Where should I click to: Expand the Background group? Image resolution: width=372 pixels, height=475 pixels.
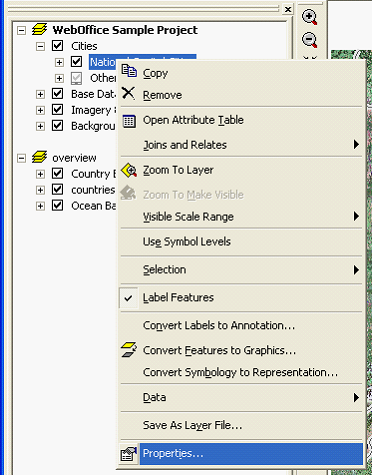pyautogui.click(x=40, y=126)
